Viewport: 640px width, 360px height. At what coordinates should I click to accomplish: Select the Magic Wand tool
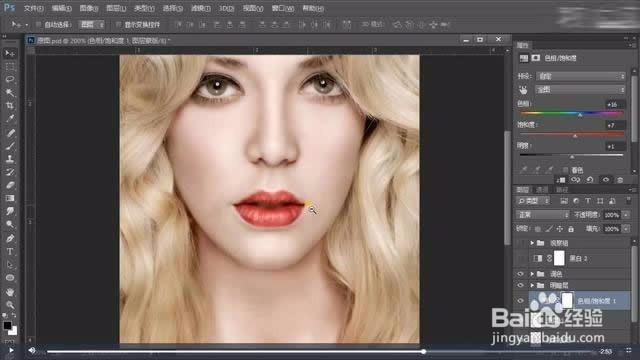(x=10, y=92)
